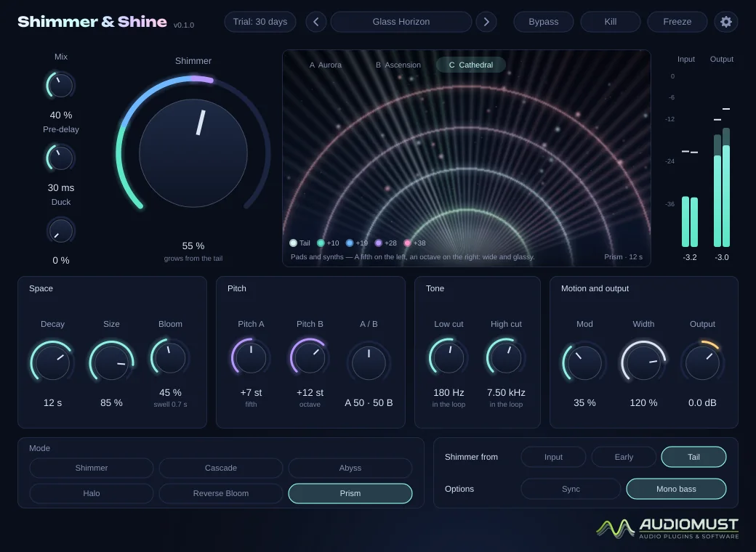Image resolution: width=756 pixels, height=552 pixels.
Task: Switch to the B Ascension tab
Action: click(398, 65)
